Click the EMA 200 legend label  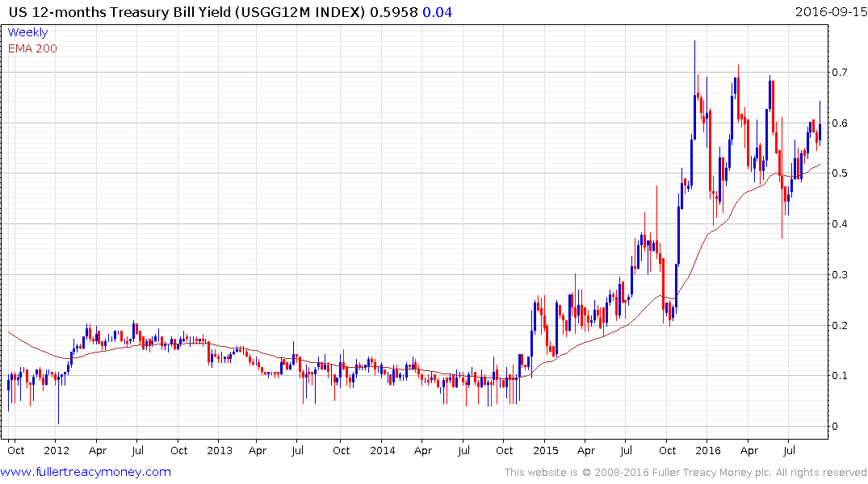click(x=32, y=48)
